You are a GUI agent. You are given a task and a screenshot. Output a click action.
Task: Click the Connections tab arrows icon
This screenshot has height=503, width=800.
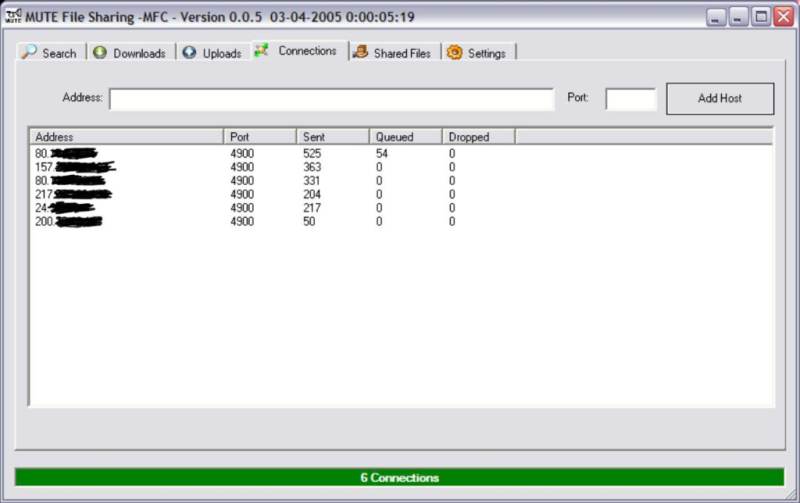[262, 50]
